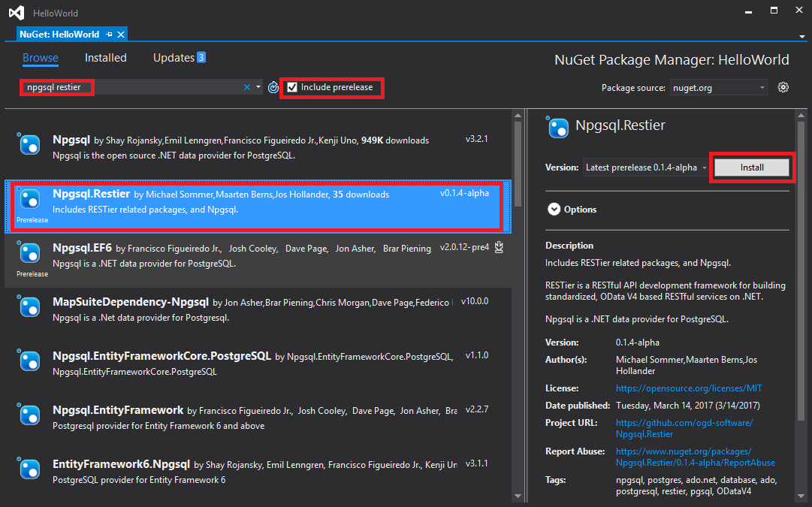
Task: Click package list scrollbar up arrow
Action: pyautogui.click(x=518, y=115)
